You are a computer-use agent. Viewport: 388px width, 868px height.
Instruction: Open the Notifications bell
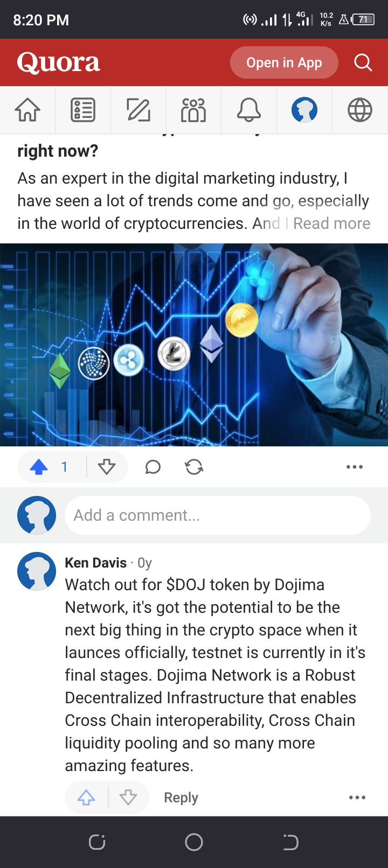click(x=249, y=110)
